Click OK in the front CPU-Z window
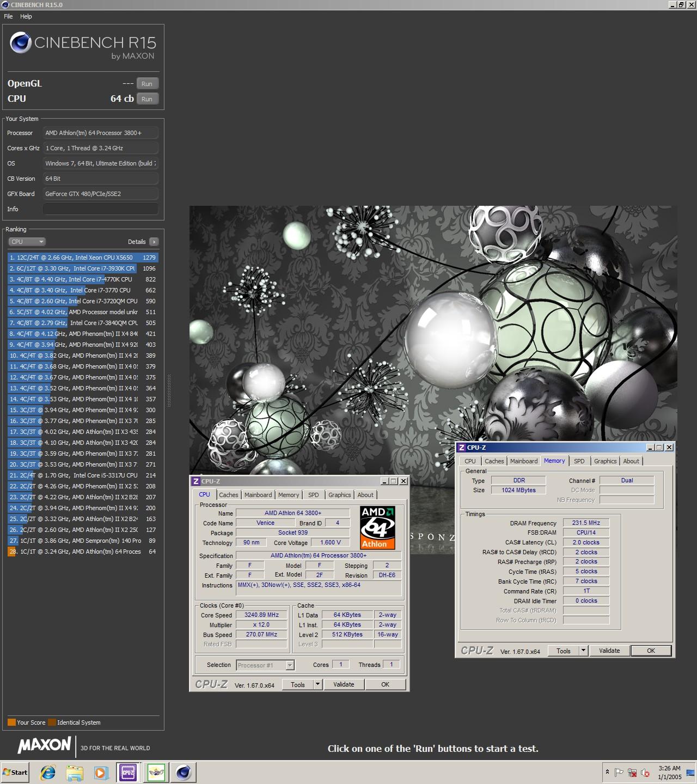Viewport: 697px width, 784px height. [x=386, y=685]
